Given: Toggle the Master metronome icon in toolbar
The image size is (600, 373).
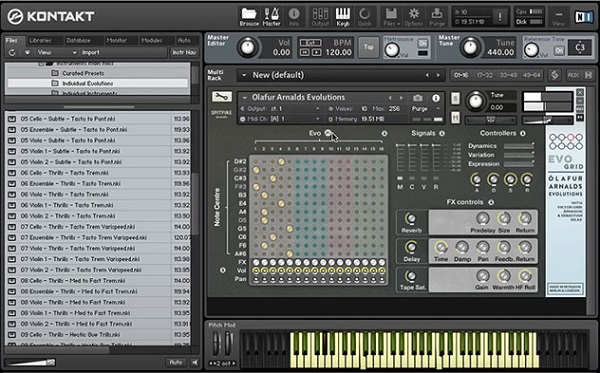Looking at the screenshot, I should pos(271,17).
